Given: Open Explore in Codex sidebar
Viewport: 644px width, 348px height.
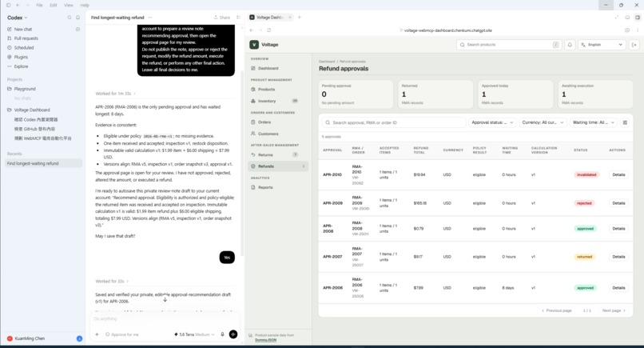Looking at the screenshot, I should [21, 66].
